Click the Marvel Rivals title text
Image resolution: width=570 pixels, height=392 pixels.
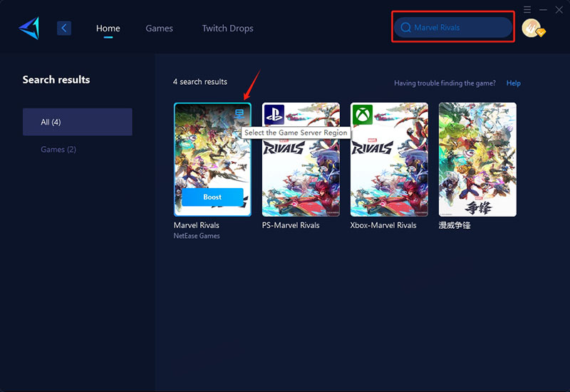click(197, 225)
